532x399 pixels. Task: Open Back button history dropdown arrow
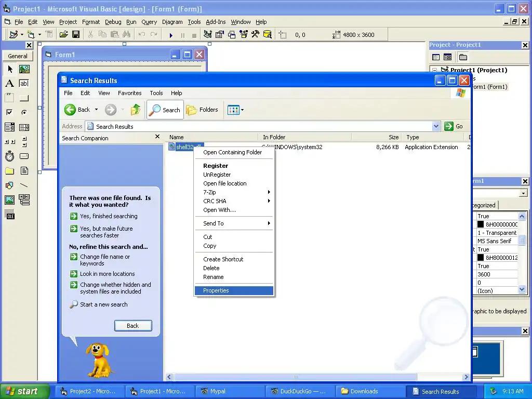tap(96, 110)
